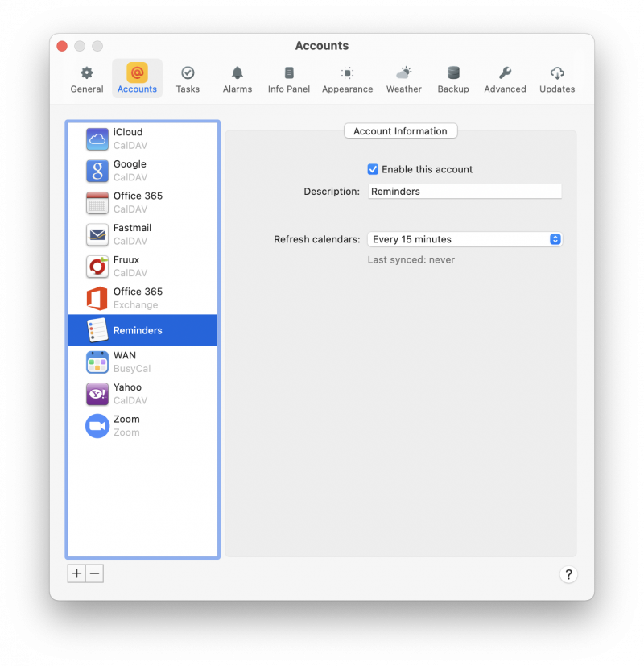Click the Fruux account icon
Screen dimensions: 644x666
click(x=97, y=267)
